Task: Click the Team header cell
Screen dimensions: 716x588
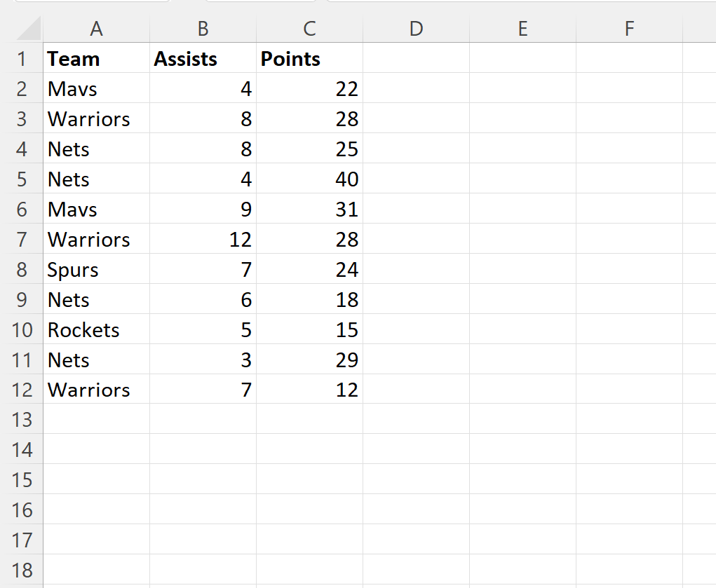Action: click(x=96, y=59)
